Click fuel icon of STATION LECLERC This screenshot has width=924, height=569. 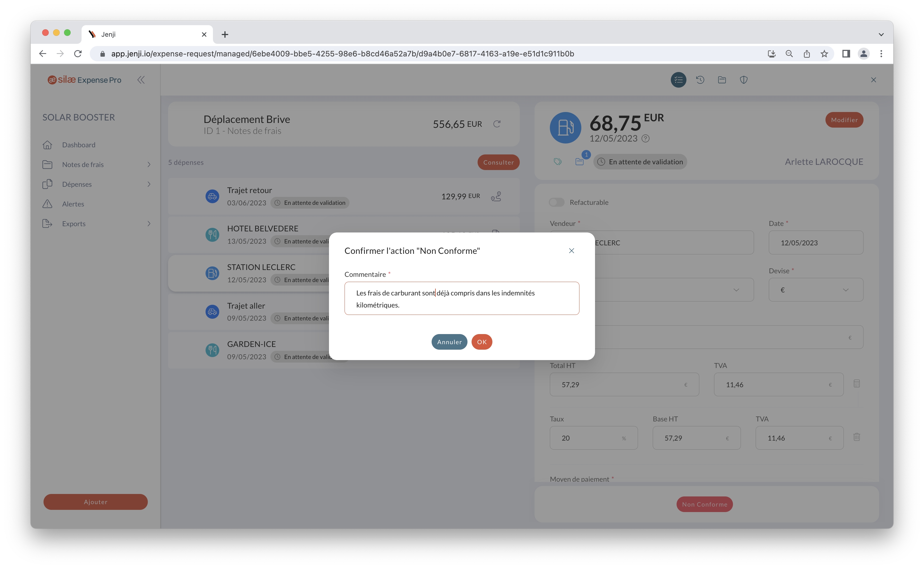pos(212,273)
